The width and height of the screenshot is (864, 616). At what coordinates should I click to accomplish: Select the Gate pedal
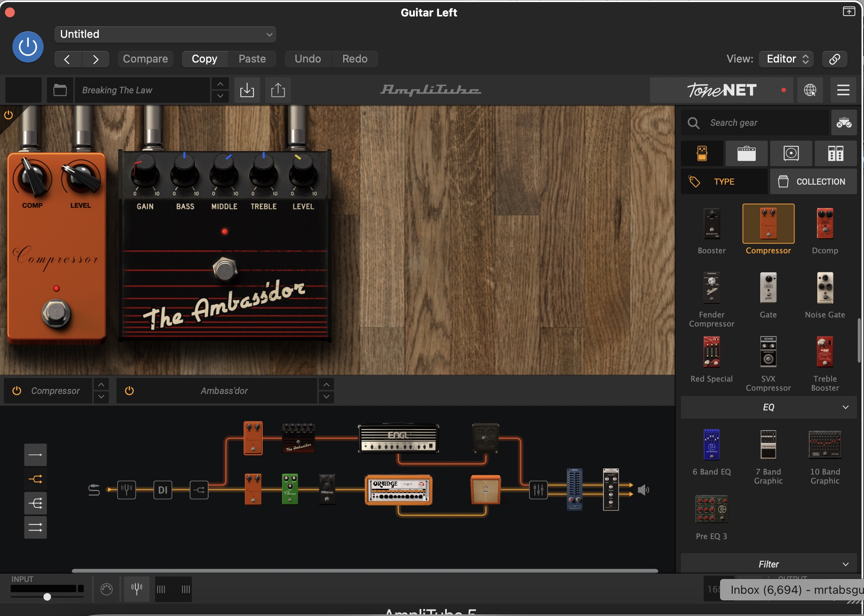768,288
